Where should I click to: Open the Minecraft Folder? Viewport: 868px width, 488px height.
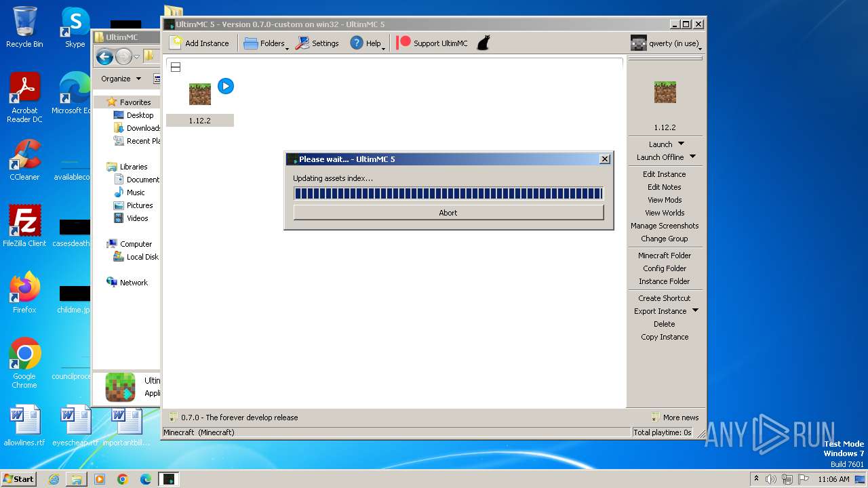pos(665,256)
